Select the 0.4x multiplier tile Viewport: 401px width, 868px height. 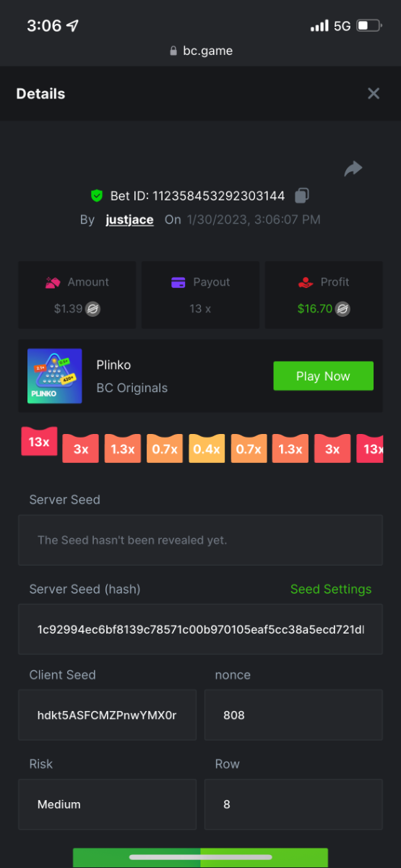click(207, 448)
